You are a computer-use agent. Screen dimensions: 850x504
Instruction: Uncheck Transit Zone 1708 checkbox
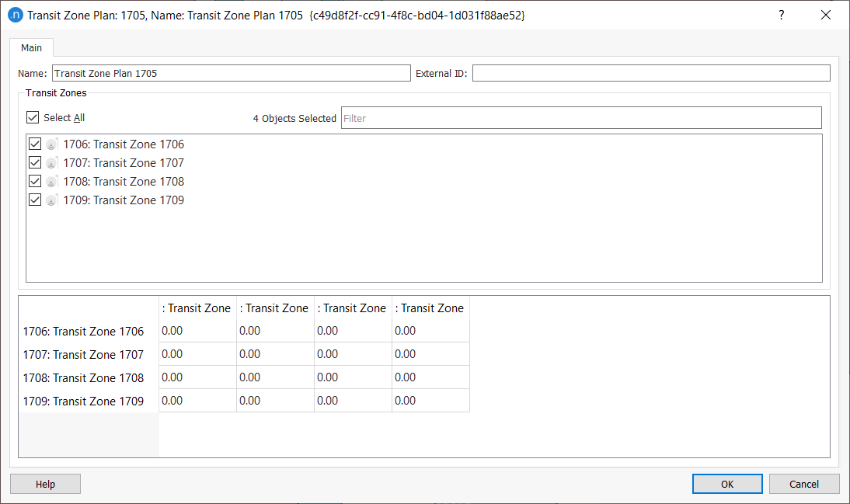(x=34, y=182)
